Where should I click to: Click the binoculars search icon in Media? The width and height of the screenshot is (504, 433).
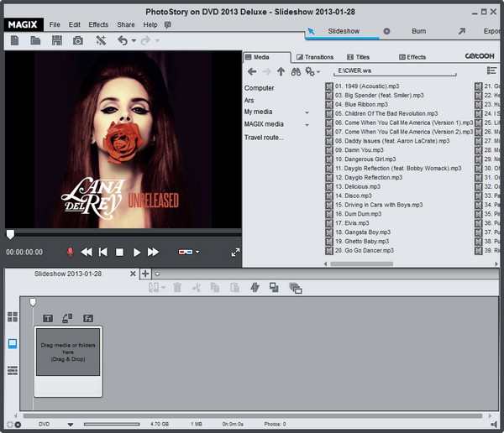pyautogui.click(x=296, y=72)
